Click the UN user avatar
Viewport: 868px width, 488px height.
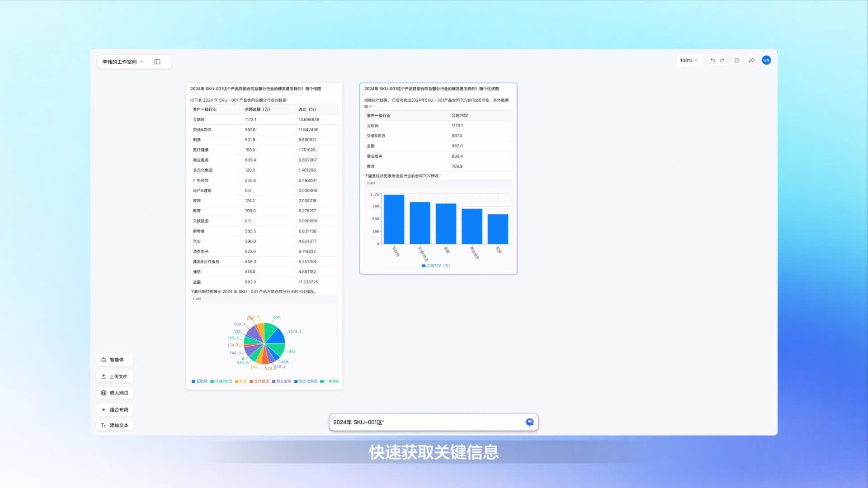[766, 60]
